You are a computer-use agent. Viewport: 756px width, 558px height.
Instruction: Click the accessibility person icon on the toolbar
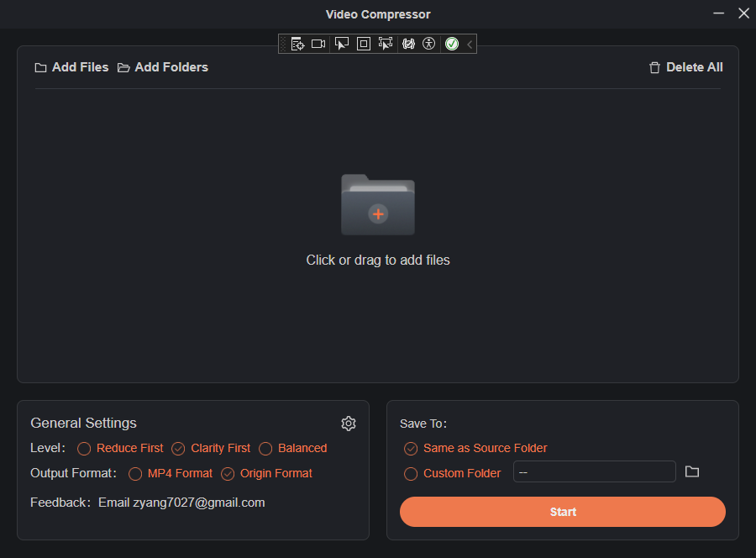(428, 43)
